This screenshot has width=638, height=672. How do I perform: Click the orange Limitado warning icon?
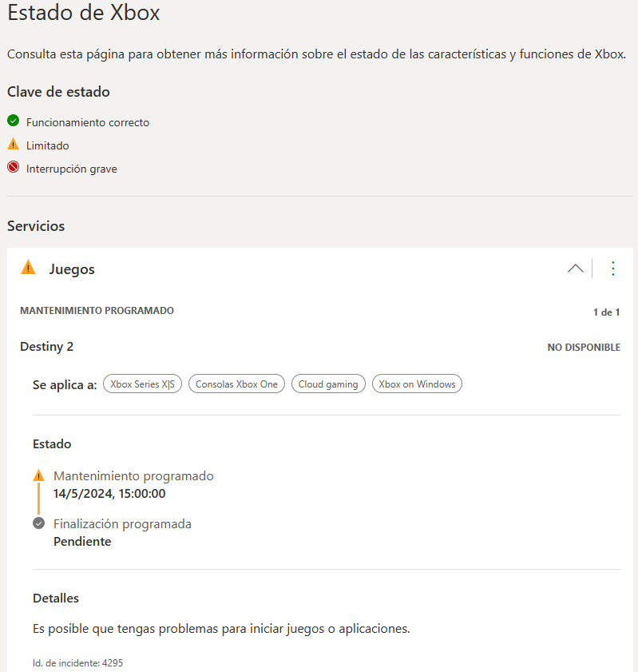tap(14, 144)
